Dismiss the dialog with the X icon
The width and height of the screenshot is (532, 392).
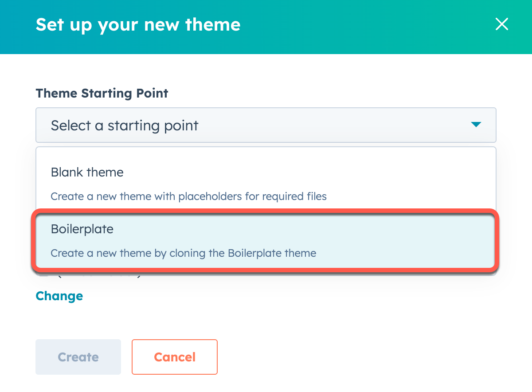pyautogui.click(x=501, y=24)
